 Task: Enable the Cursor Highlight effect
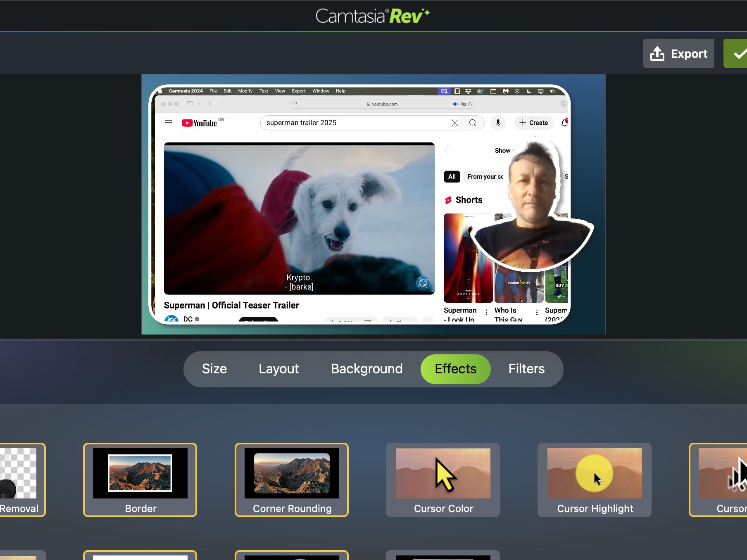point(595,480)
